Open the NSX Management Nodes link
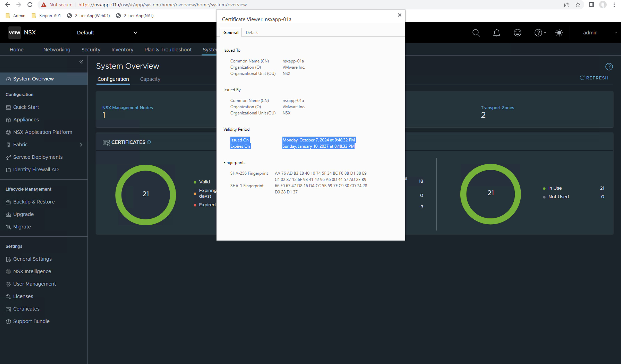 click(127, 108)
